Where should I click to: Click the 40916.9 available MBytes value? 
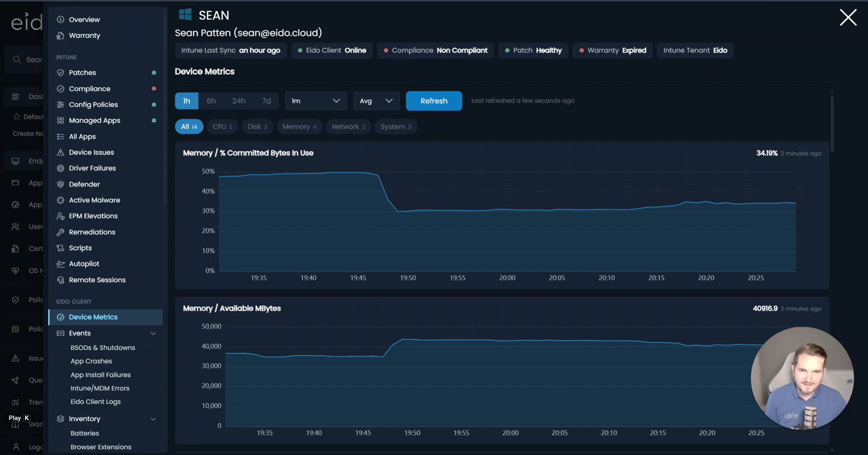765,309
